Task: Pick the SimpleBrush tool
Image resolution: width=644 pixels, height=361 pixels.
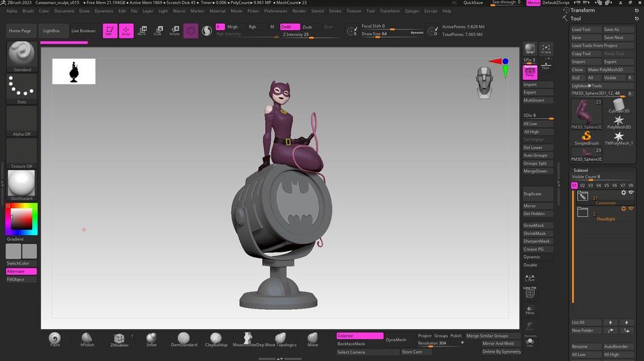Action: point(586,138)
